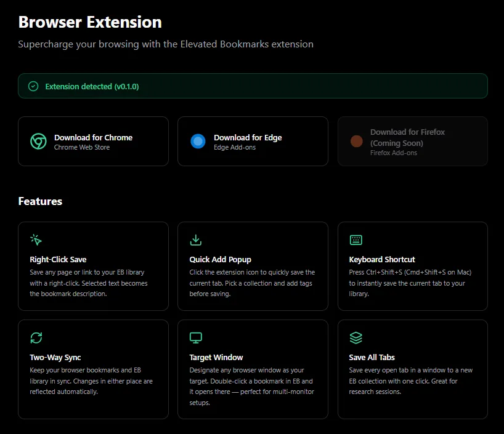Click the Quick Add Popup title
The width and height of the screenshot is (504, 434).
(220, 259)
